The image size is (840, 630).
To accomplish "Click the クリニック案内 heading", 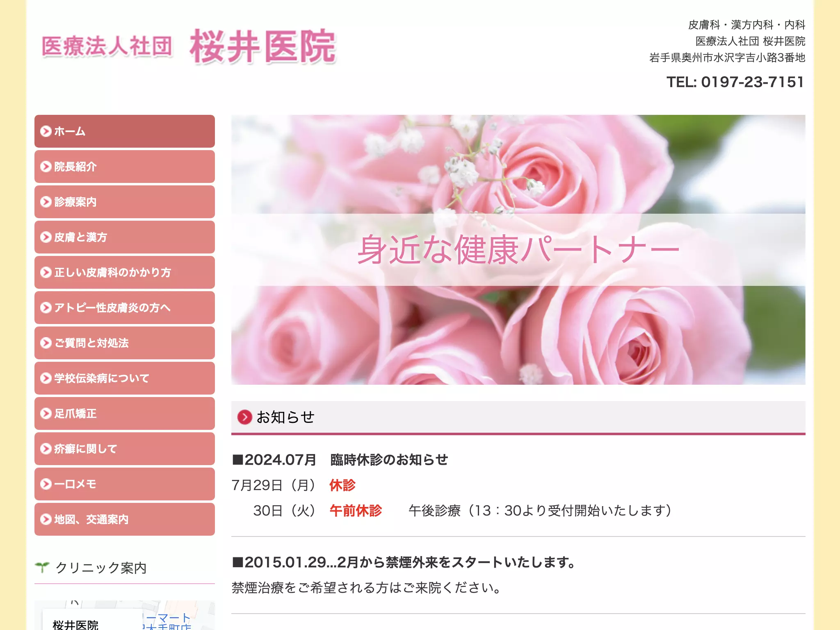I will pyautogui.click(x=101, y=568).
